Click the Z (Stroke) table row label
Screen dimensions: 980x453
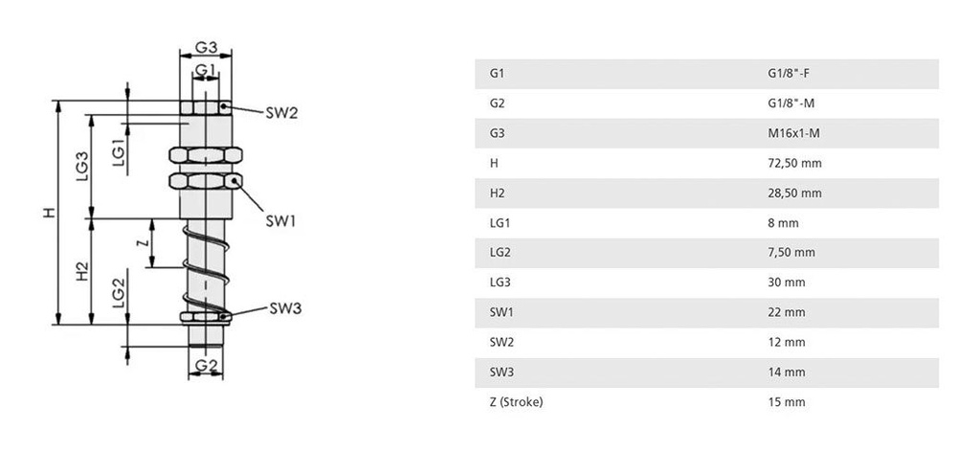pos(516,401)
